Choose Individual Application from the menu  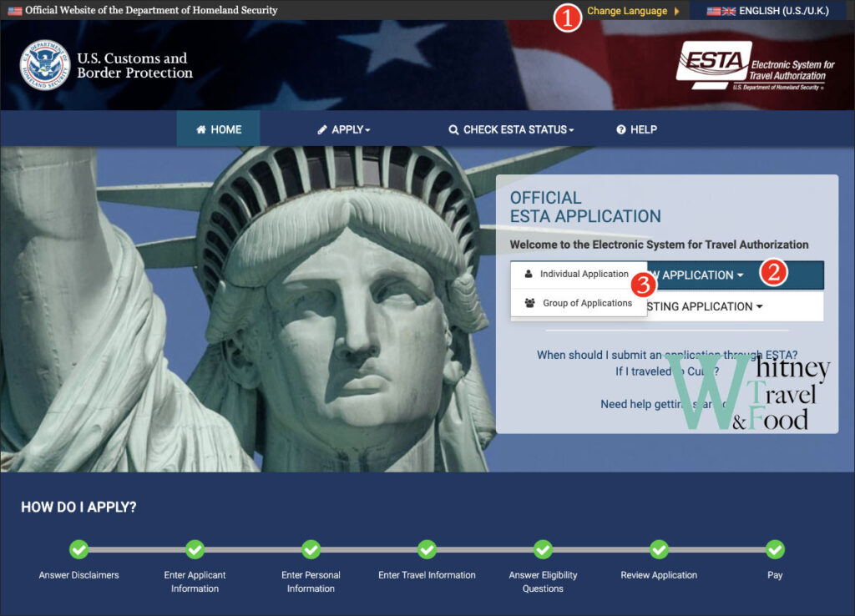(579, 275)
